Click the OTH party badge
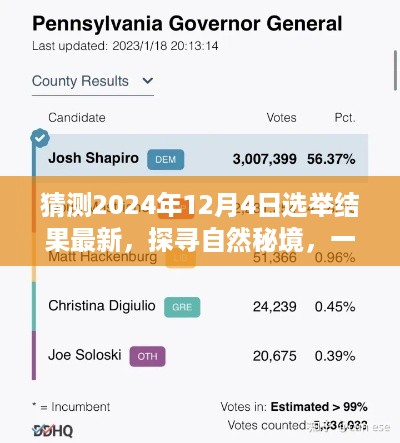The width and height of the screenshot is (400, 443). 147,356
